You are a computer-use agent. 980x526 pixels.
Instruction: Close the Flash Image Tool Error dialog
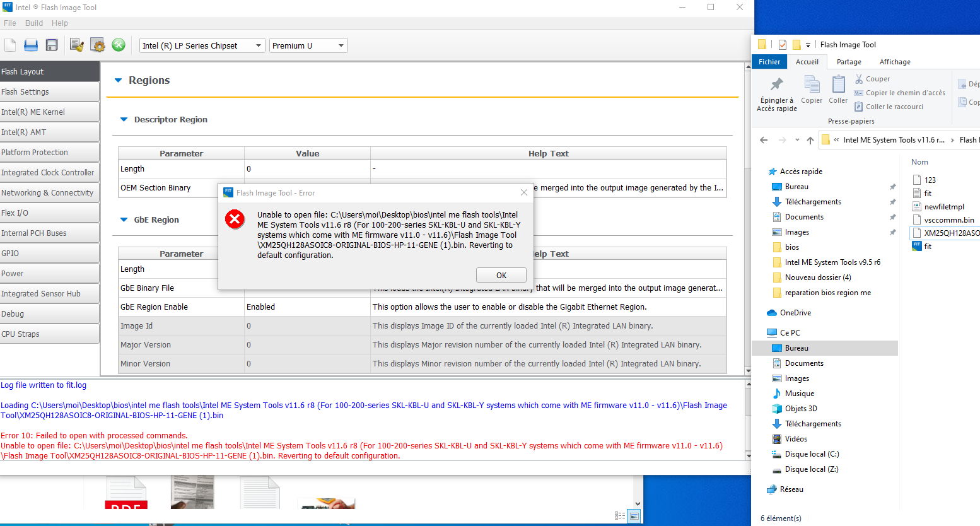pyautogui.click(x=523, y=192)
